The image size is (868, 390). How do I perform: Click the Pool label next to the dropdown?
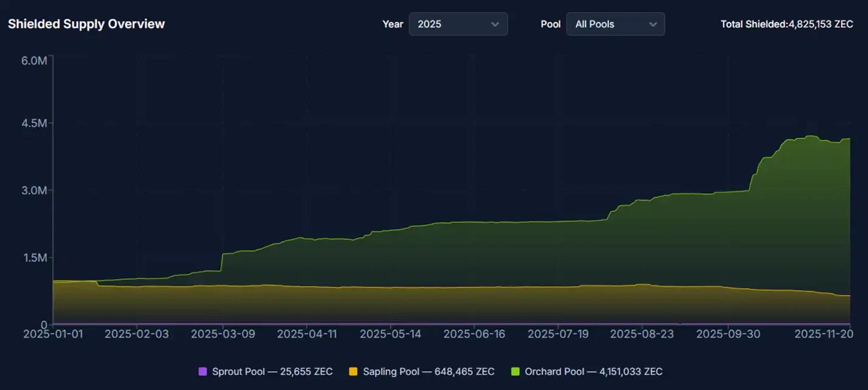pos(551,24)
